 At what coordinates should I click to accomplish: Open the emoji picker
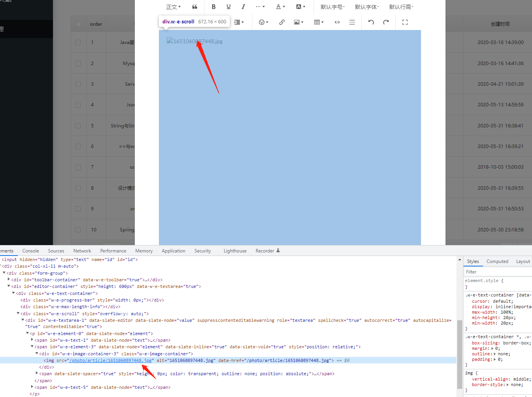click(262, 22)
